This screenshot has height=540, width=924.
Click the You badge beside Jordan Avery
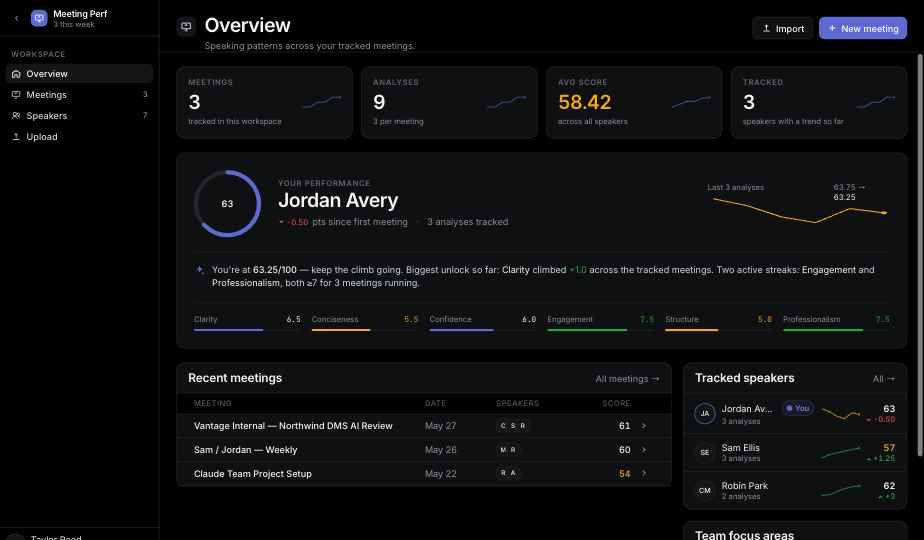(x=798, y=408)
